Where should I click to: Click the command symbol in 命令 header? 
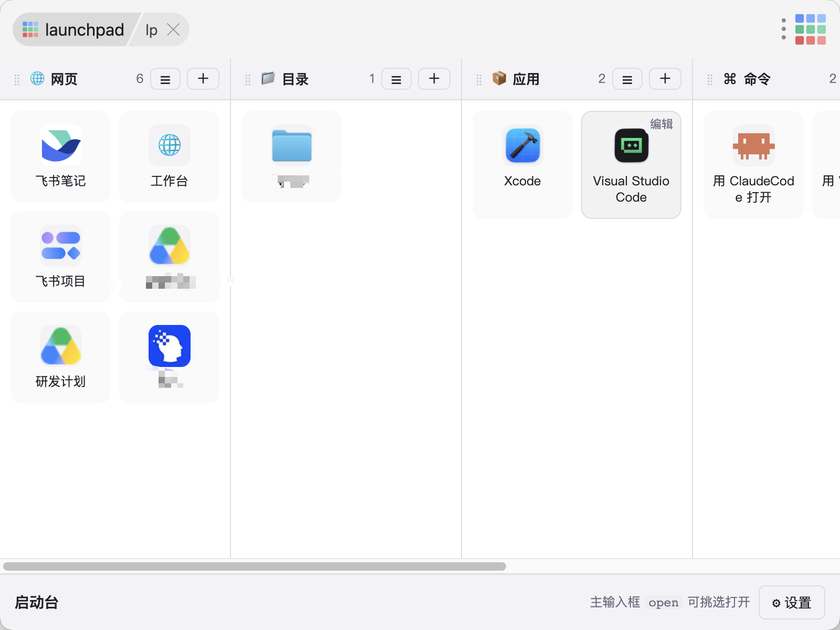click(x=730, y=79)
